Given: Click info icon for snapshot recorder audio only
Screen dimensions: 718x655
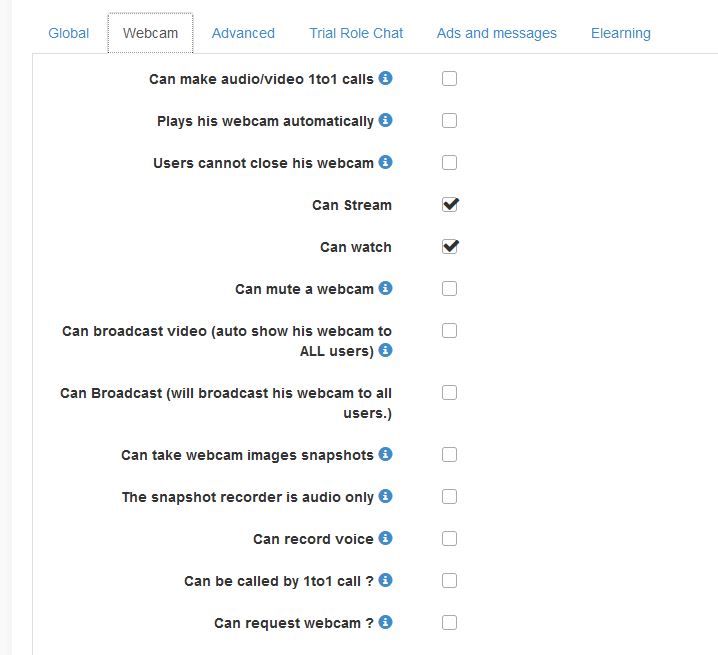Looking at the screenshot, I should click(386, 496).
